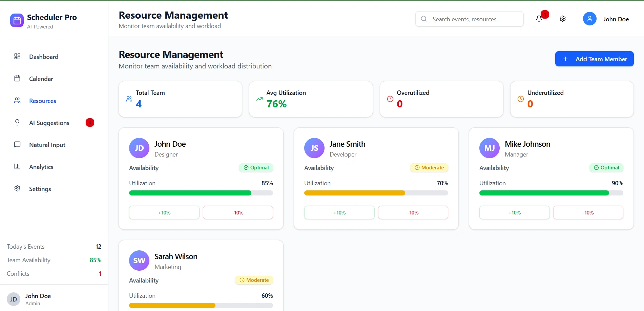Increase Mike Johnson's utilization by 10%
The height and width of the screenshot is (311, 644).
tap(515, 212)
